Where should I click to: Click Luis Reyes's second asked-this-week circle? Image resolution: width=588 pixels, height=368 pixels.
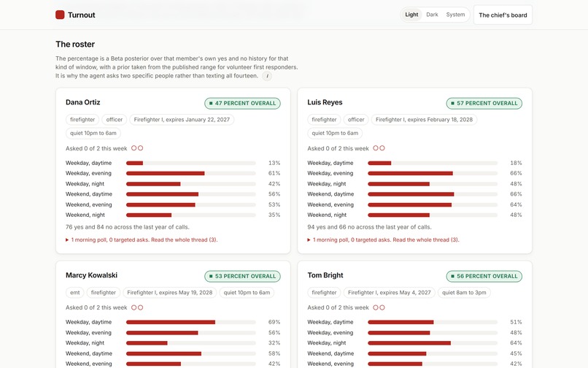382,148
